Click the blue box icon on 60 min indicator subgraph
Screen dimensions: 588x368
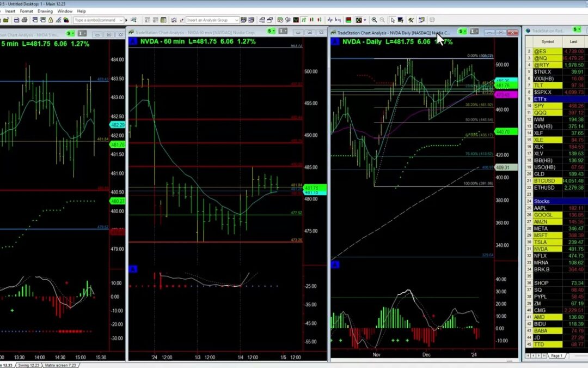point(133,269)
